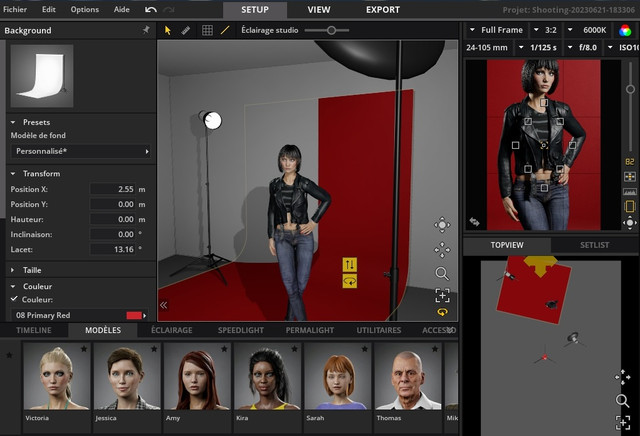Open the Full Frame sensor dropdown
The width and height of the screenshot is (640, 436).
(497, 30)
